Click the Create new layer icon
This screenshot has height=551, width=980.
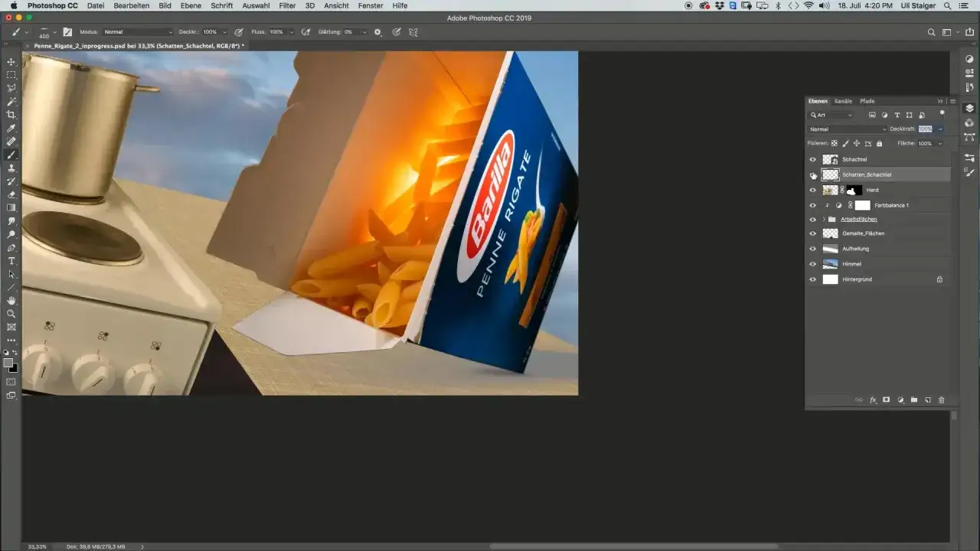click(927, 399)
